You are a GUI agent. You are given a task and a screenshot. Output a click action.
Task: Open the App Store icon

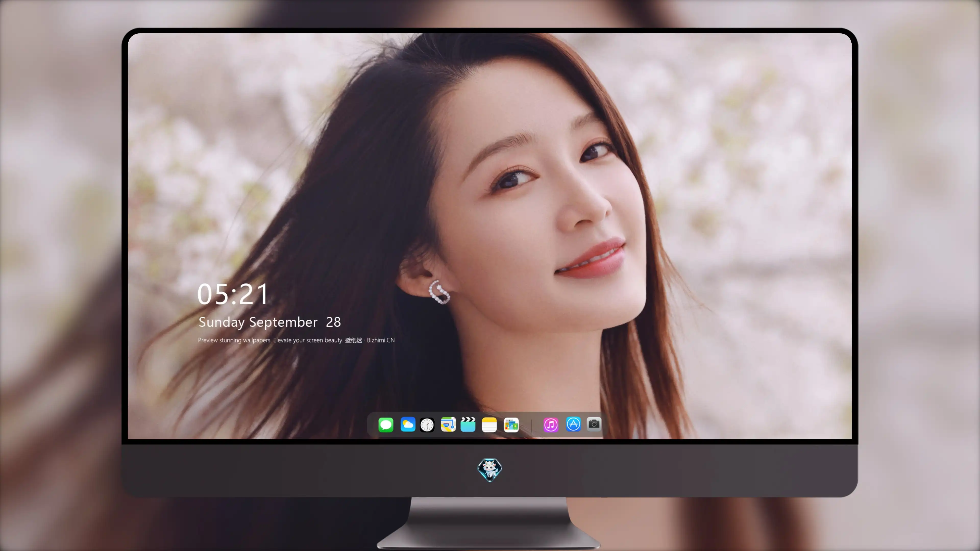click(x=573, y=424)
